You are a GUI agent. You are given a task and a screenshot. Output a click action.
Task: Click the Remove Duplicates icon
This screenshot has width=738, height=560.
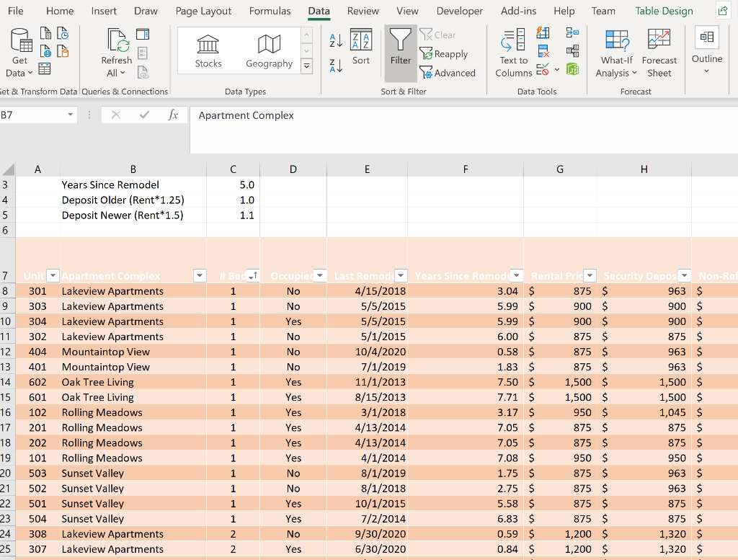543,51
